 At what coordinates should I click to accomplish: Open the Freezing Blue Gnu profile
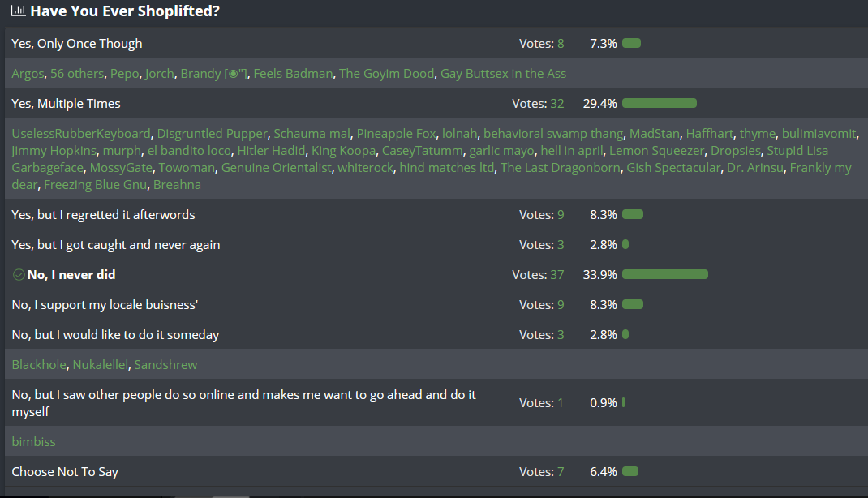[x=95, y=185]
